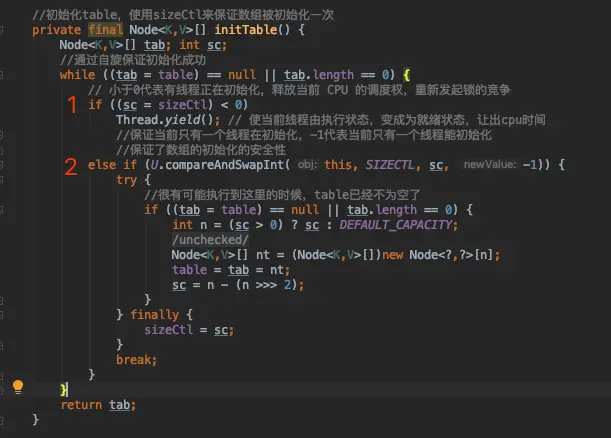Click the yellow lightbulb intention icon
The width and height of the screenshot is (611, 438).
[18, 387]
